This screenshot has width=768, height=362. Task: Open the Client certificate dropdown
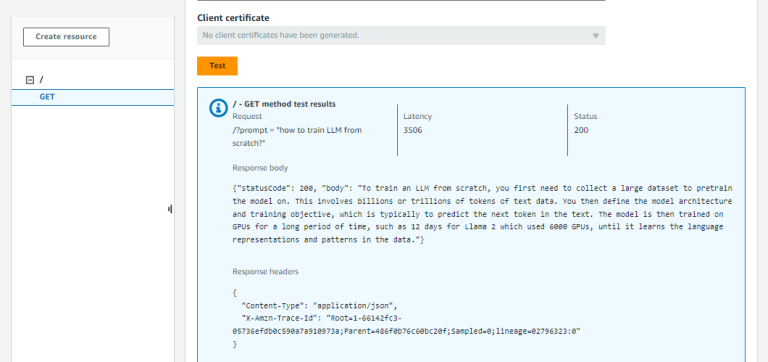[401, 36]
